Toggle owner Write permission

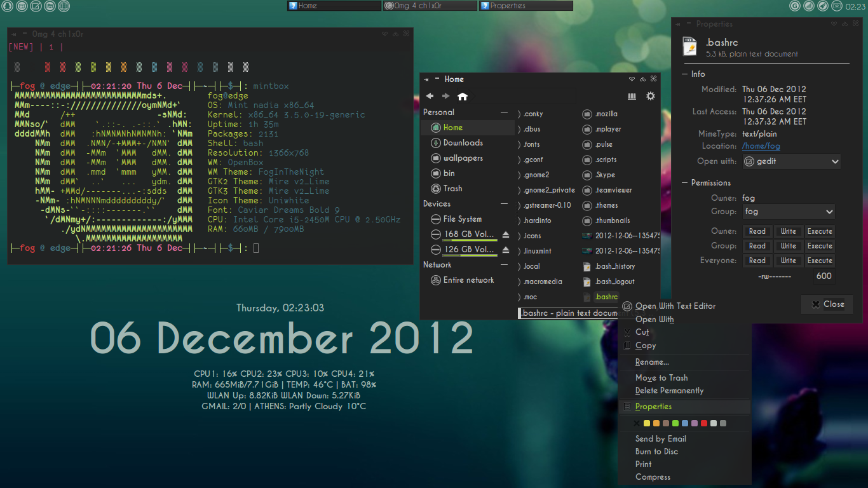(788, 231)
